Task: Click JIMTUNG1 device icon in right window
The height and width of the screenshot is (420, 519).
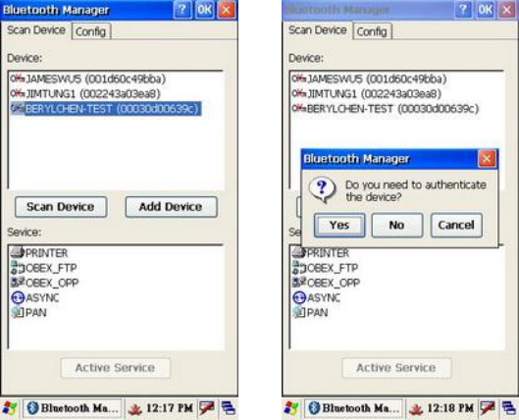Action: (x=299, y=93)
